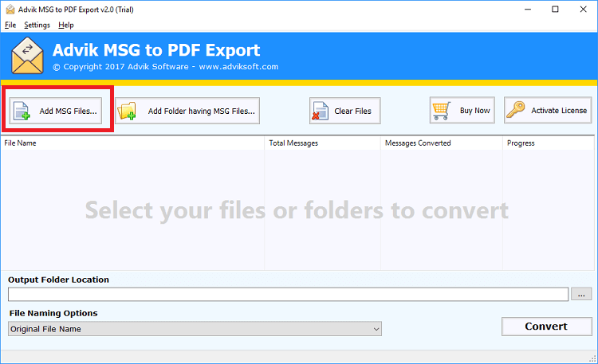This screenshot has width=598, height=364.
Task: Click www.adviksoft.com in the banner
Action: [238, 66]
